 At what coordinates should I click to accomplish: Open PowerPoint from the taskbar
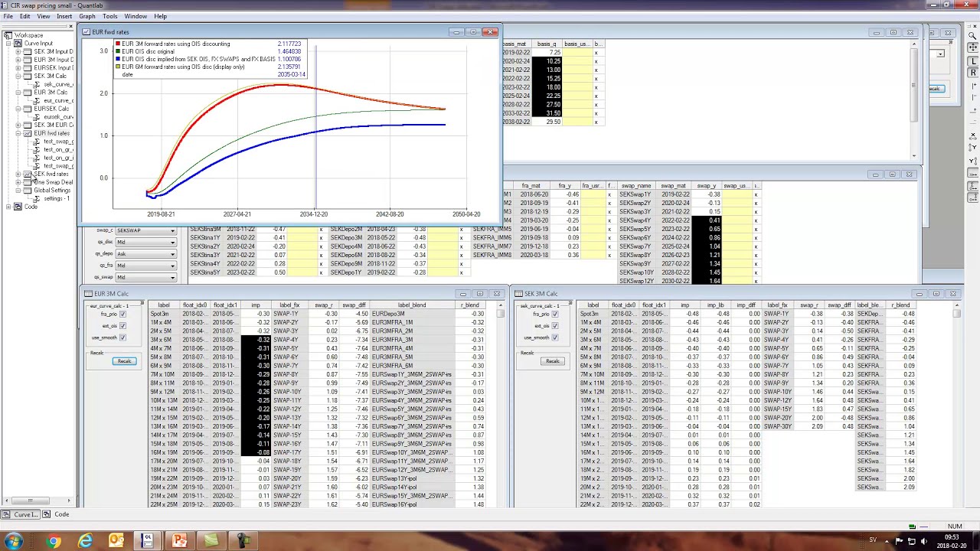point(179,541)
